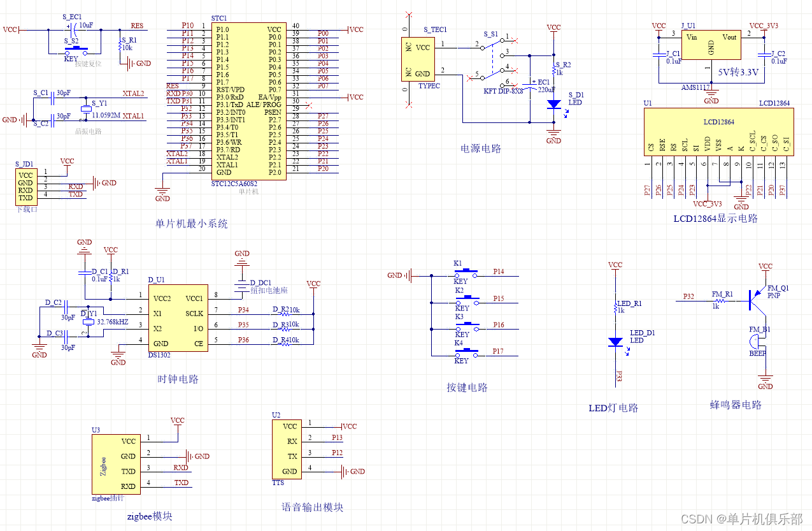The width and height of the screenshot is (812, 531).
Task: Select the 'PSEN' pin name on STC1
Action: pyautogui.click(x=273, y=112)
